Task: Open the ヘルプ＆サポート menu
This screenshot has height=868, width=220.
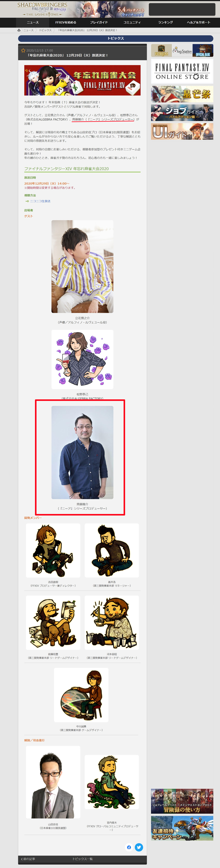Action: (x=198, y=23)
